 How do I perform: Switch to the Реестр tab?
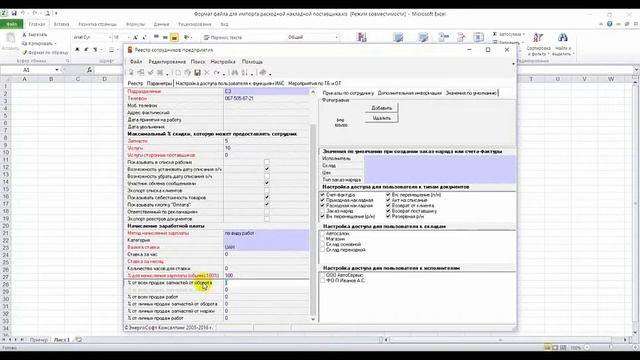click(135, 83)
